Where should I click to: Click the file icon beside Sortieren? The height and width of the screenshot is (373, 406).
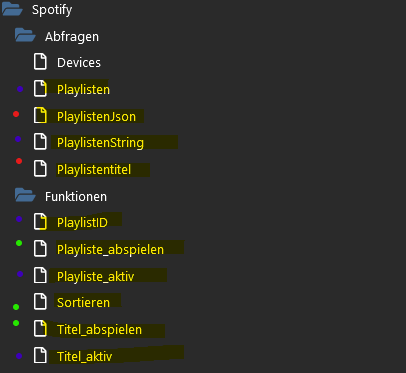40,302
